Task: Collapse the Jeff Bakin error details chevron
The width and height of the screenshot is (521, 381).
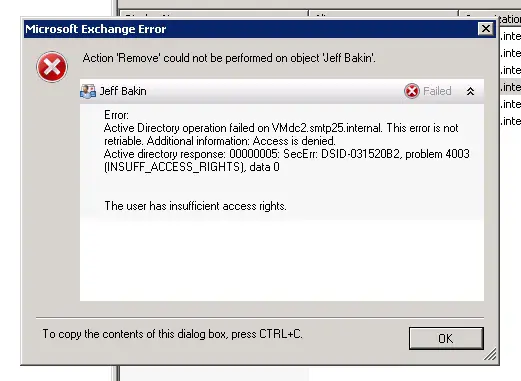Action: tap(470, 91)
